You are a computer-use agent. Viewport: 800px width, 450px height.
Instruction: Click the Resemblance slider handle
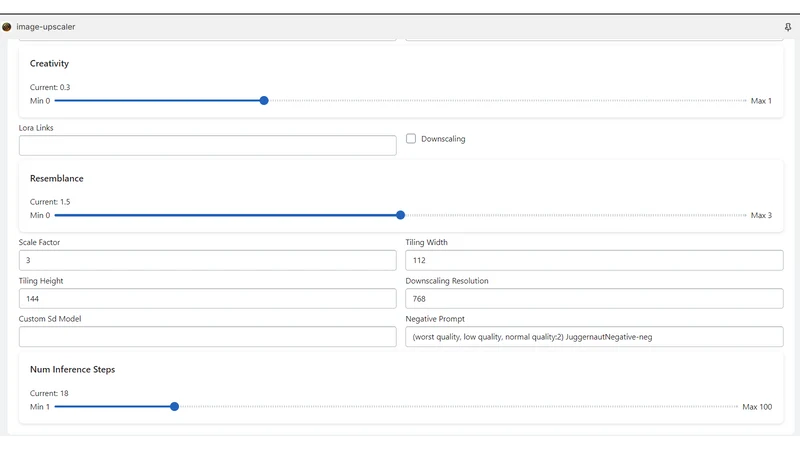pos(401,215)
